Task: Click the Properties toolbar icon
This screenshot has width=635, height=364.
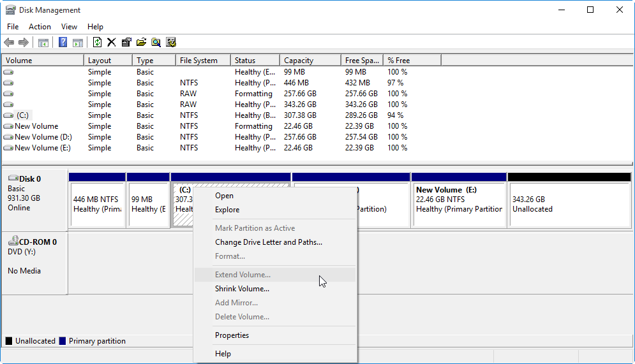Action: tap(126, 42)
